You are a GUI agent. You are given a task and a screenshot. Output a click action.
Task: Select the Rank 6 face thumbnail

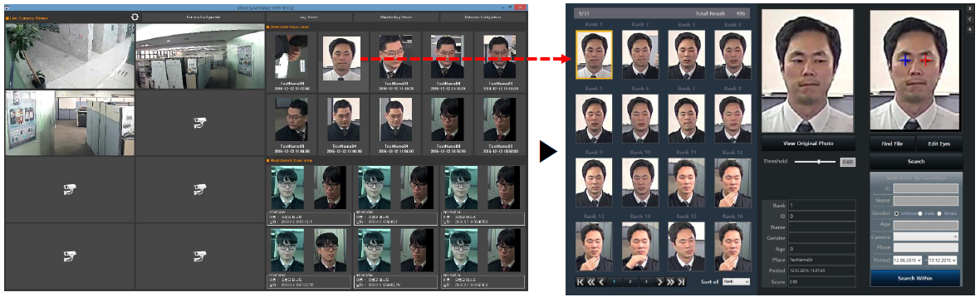pos(640,119)
